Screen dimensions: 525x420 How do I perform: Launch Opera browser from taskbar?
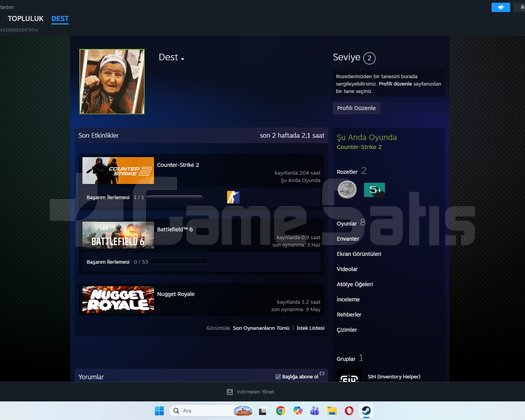click(x=349, y=410)
